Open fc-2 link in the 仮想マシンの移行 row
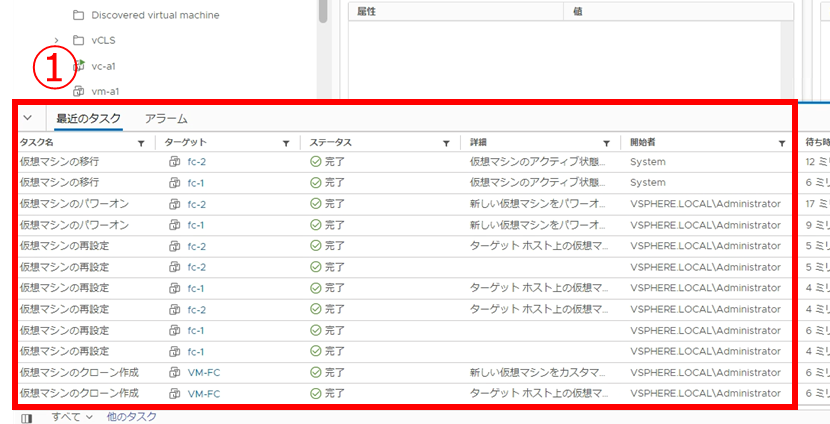Viewport: 830px width, 424px height. coord(196,162)
